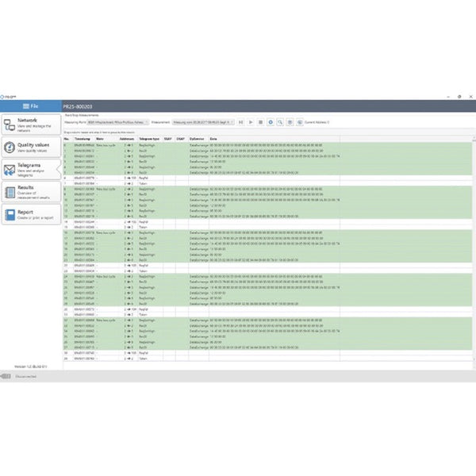Select the Token telegram in row 15

(143, 227)
